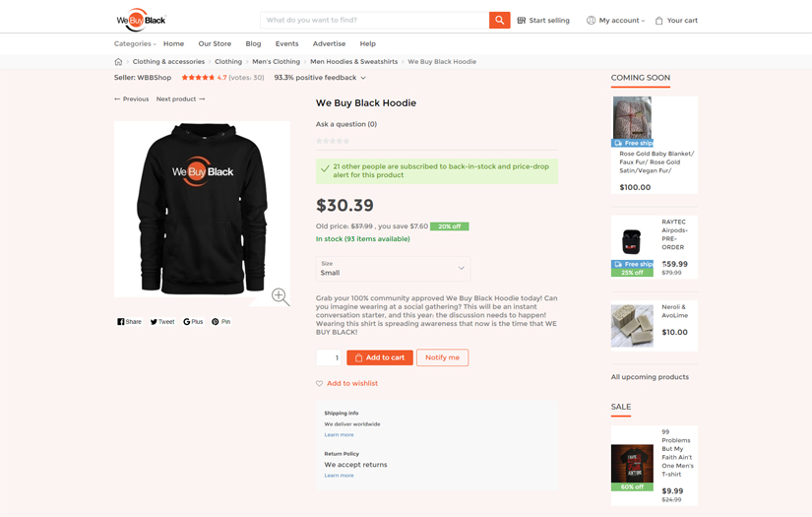
Task: Click the home breadcrumb icon
Action: [118, 62]
